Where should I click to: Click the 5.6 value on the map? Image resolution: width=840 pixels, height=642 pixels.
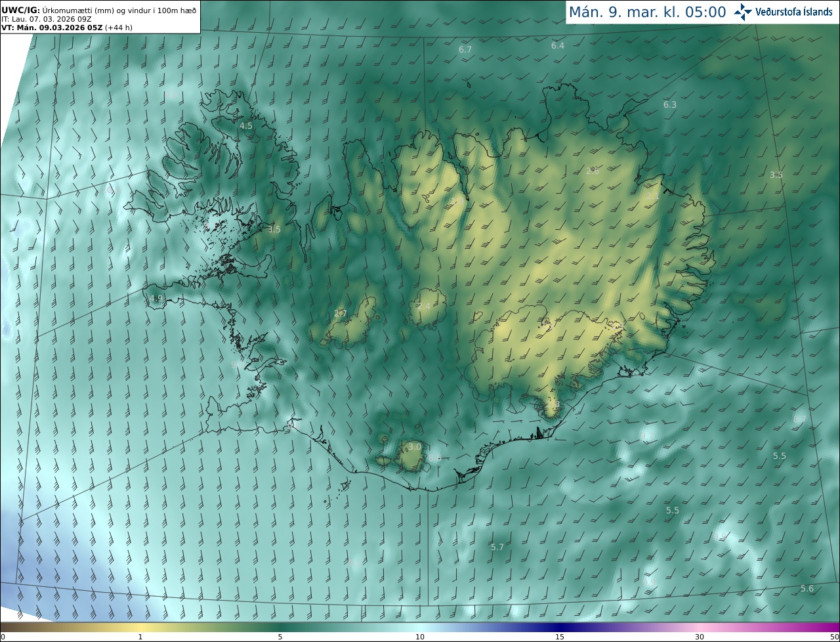pyautogui.click(x=807, y=589)
